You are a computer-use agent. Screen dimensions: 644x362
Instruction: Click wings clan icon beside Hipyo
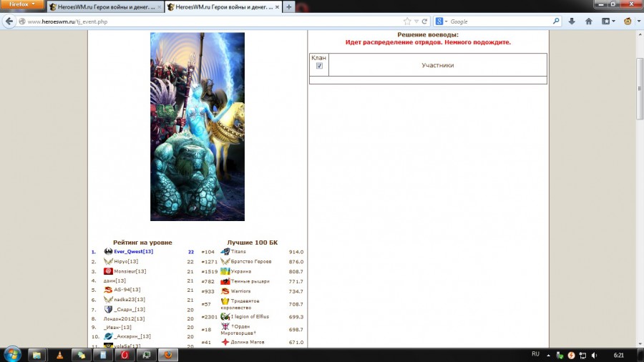click(x=108, y=261)
